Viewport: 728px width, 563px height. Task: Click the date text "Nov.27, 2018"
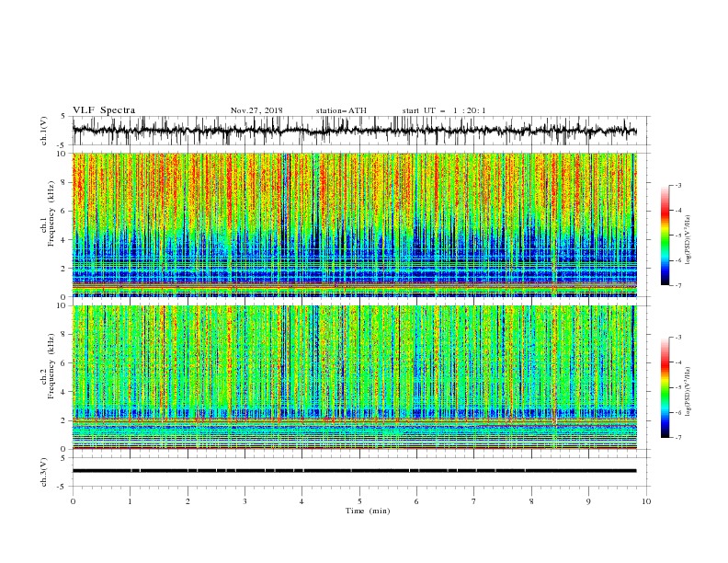point(256,110)
